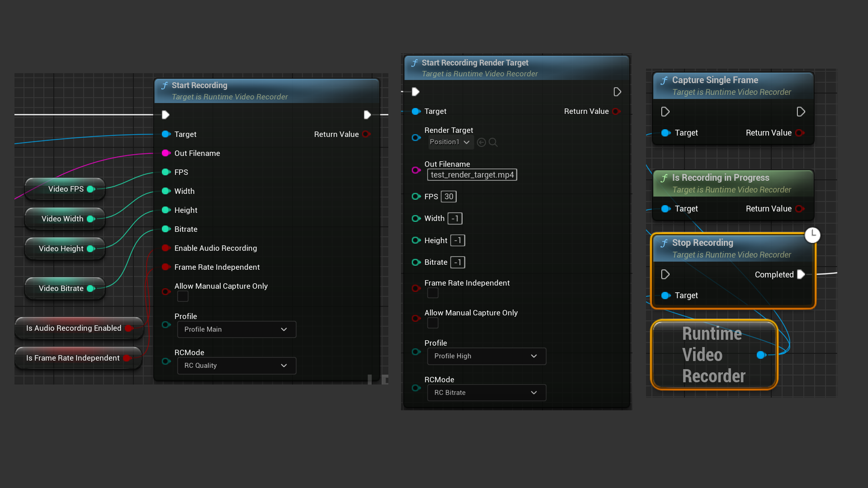Viewport: 868px width, 488px height.
Task: Click the clock latent icon on Stop Recording
Action: pyautogui.click(x=812, y=235)
